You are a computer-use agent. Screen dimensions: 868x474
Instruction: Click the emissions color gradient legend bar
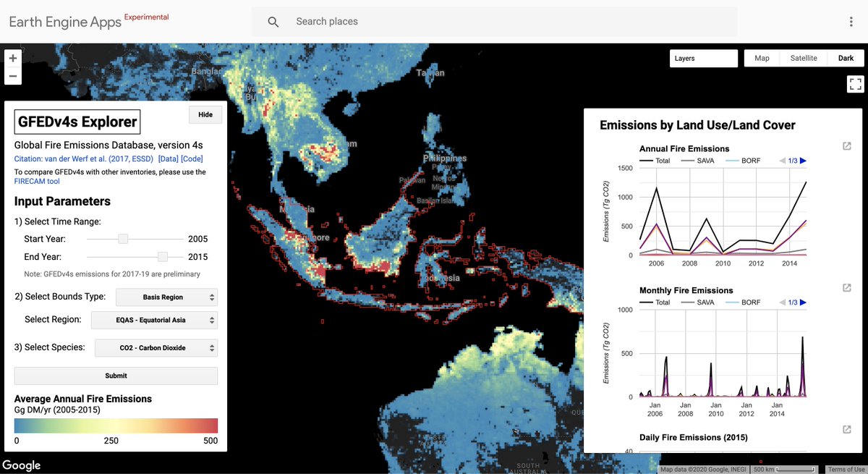click(x=116, y=426)
